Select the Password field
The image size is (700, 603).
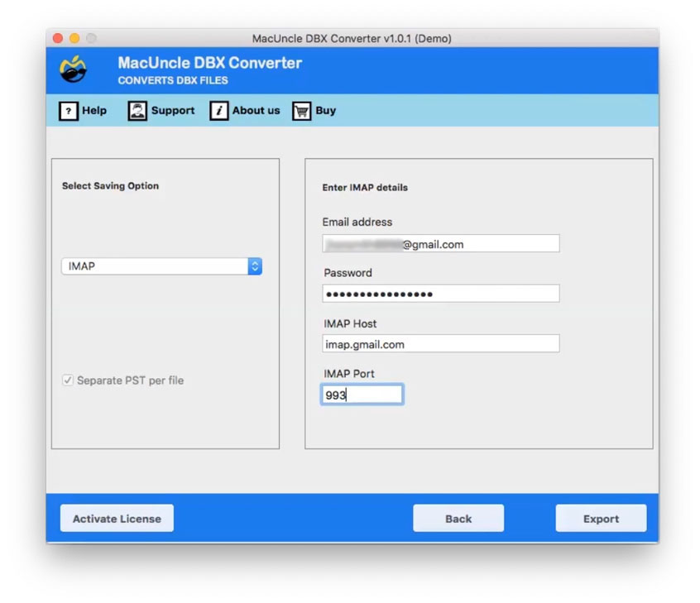click(440, 294)
